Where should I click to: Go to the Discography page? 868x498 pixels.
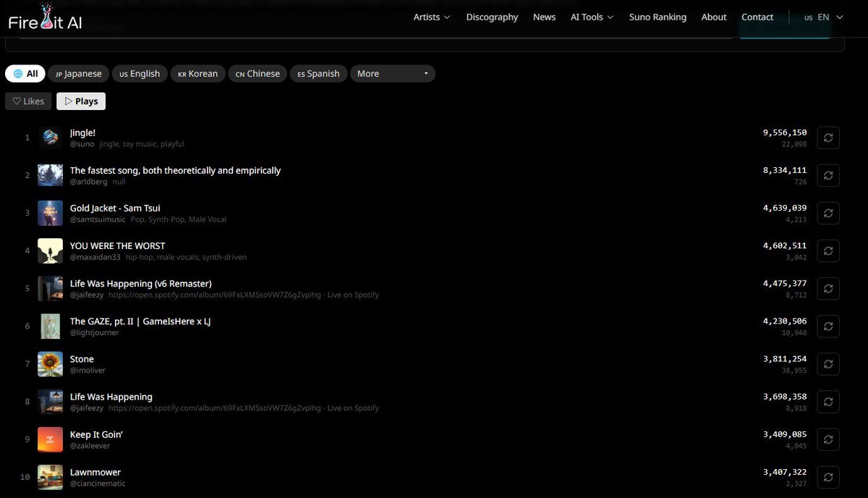coord(492,17)
